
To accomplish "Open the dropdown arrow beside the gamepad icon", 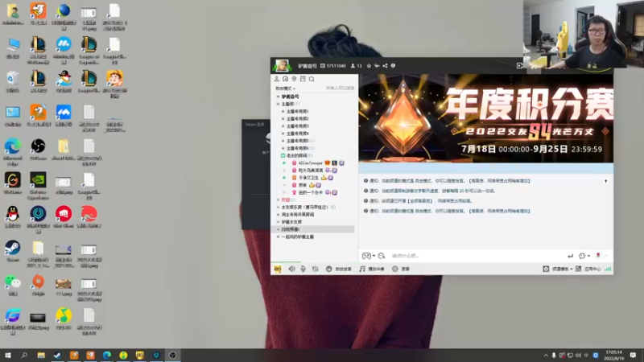I will pos(374,256).
